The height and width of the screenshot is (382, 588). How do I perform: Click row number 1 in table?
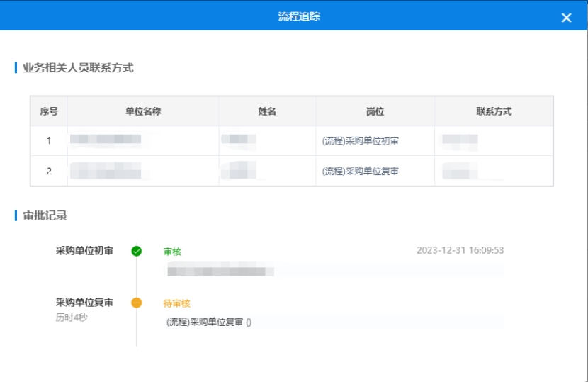[49, 141]
